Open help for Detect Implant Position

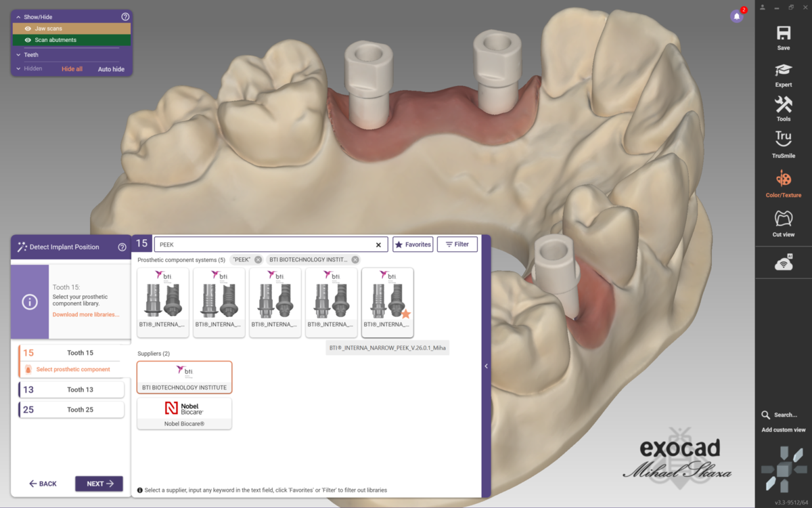coord(122,247)
